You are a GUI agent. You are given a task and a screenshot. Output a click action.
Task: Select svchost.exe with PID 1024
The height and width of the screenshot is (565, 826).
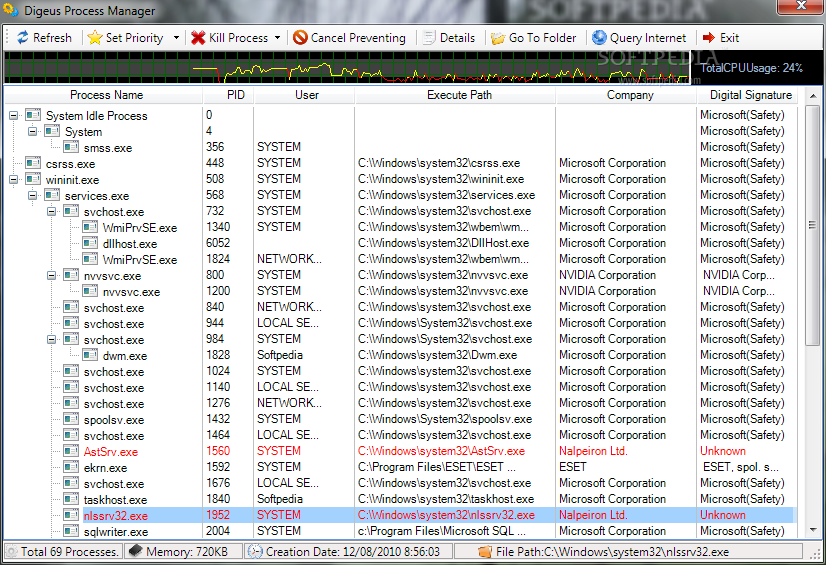pos(114,372)
